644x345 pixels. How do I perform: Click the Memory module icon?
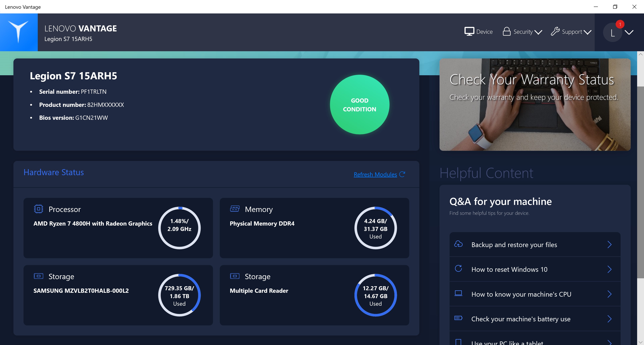click(x=235, y=209)
